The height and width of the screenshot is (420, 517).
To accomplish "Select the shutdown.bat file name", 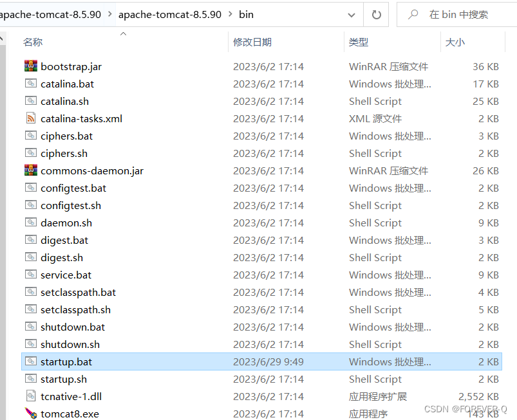I will [73, 327].
